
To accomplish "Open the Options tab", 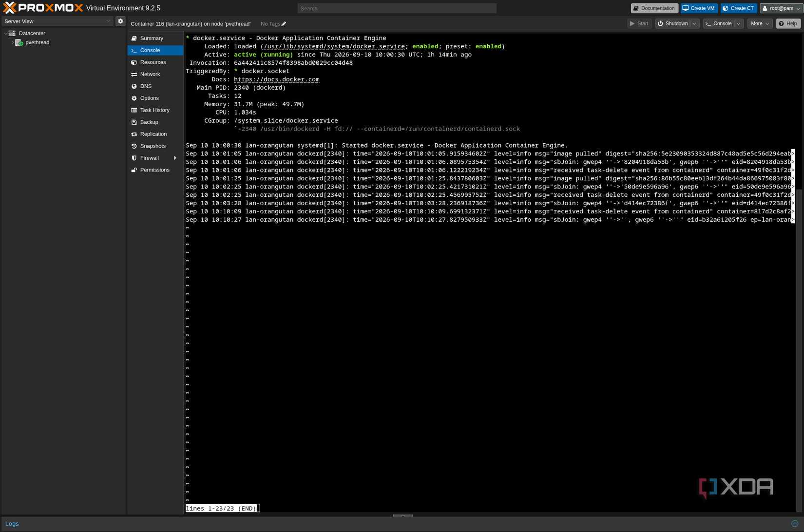I will pos(155,98).
